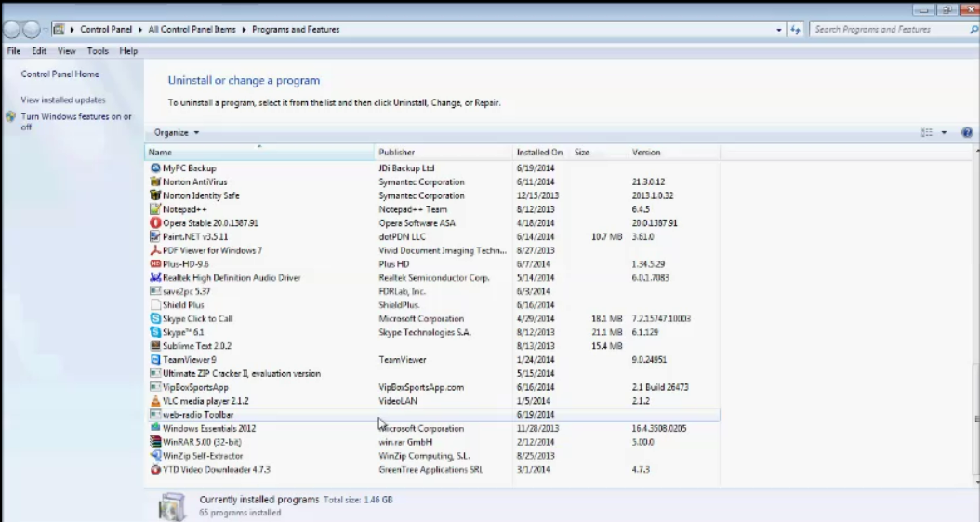Sort by the Size column header

[599, 152]
